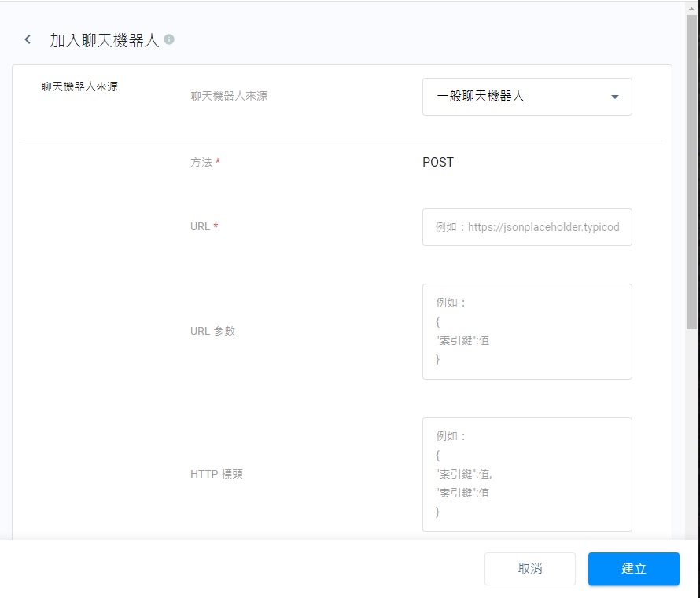Click the 加入聊天機器人 page title

coord(105,40)
